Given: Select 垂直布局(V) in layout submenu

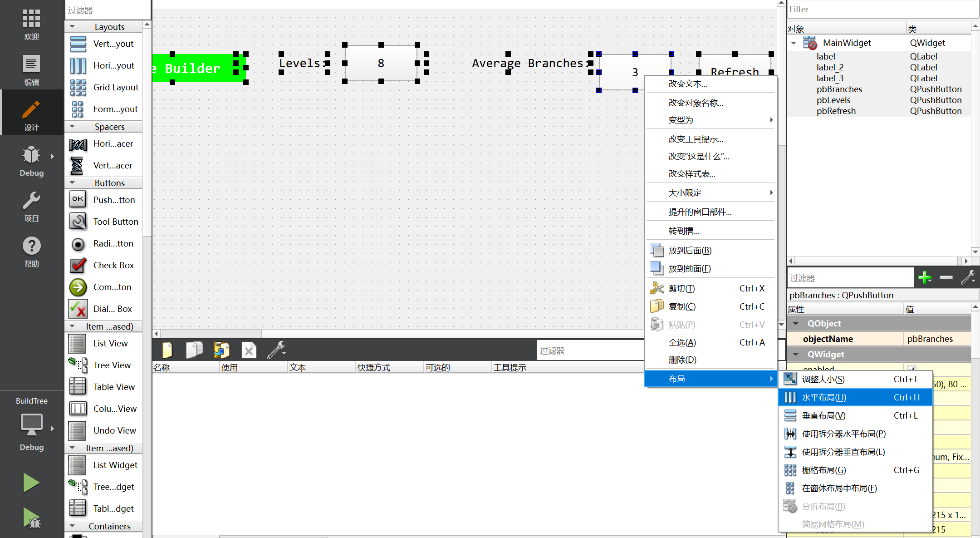Looking at the screenshot, I should 855,416.
